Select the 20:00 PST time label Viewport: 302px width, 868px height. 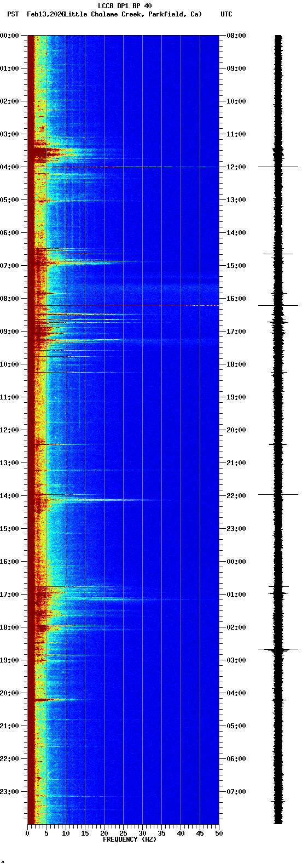tap(9, 693)
